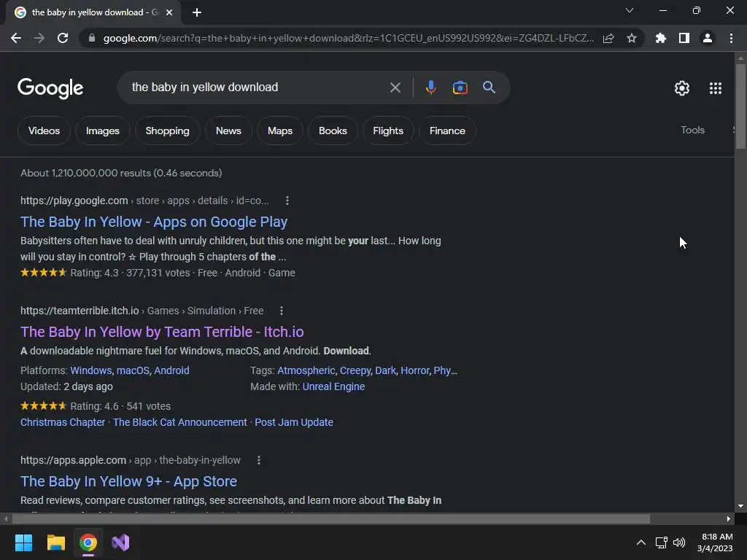747x560 pixels.
Task: Open Google quick settings gear
Action: [x=682, y=88]
